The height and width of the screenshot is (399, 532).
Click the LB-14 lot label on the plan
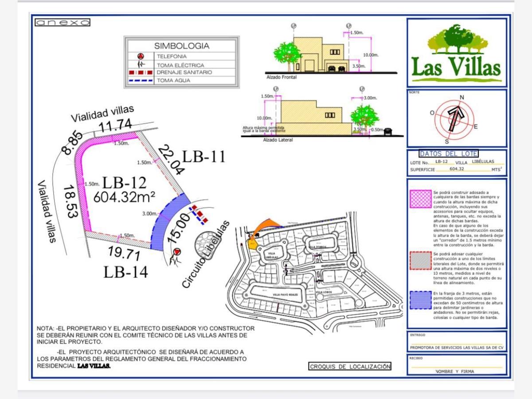click(125, 271)
